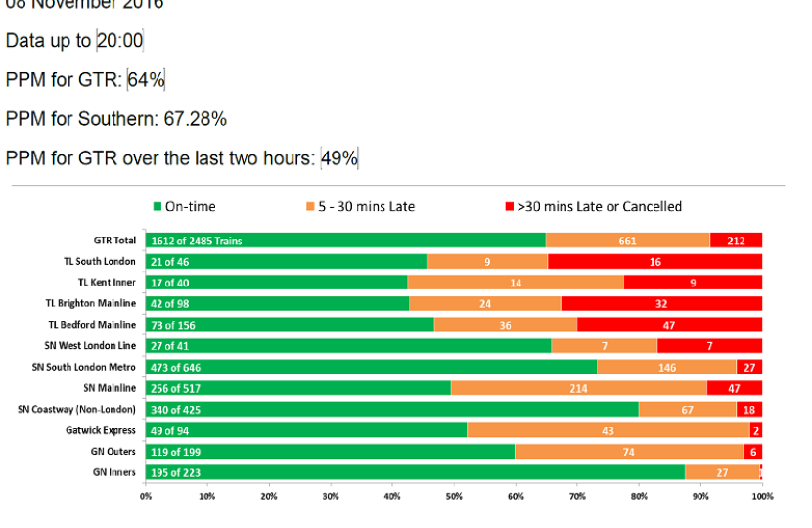Click the green On-time legend swatch
This screenshot has height=528, width=812.
pyautogui.click(x=158, y=206)
